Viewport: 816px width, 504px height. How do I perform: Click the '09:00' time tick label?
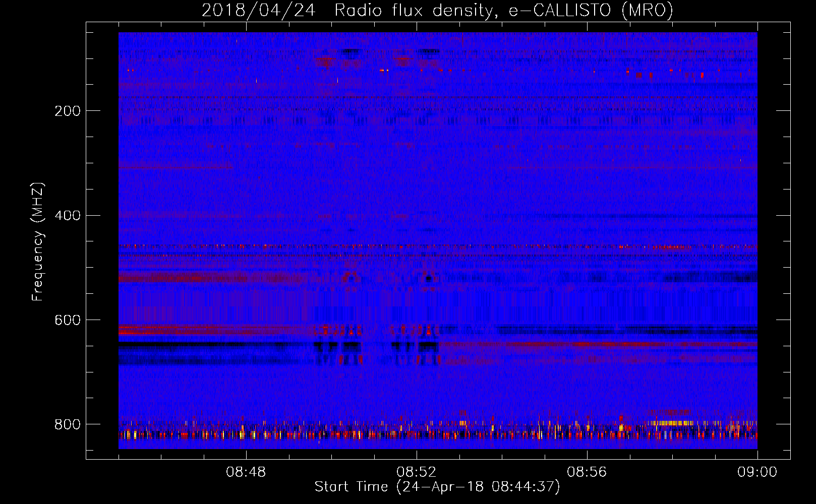757,472
